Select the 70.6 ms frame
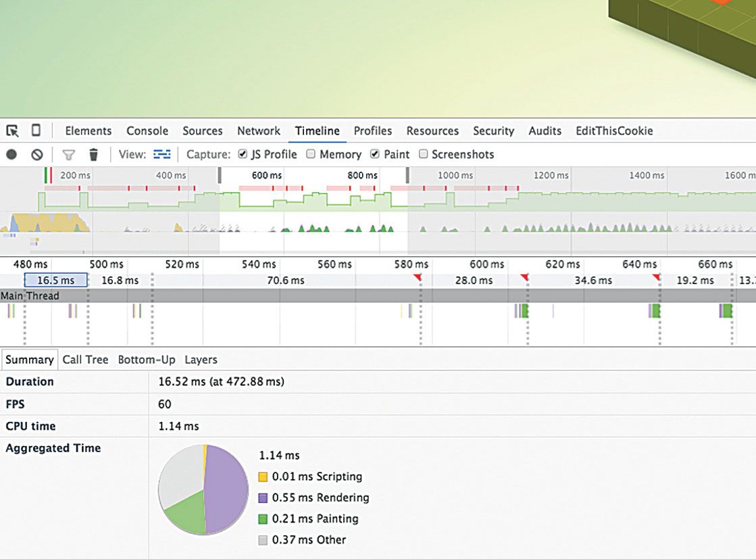 click(x=286, y=281)
